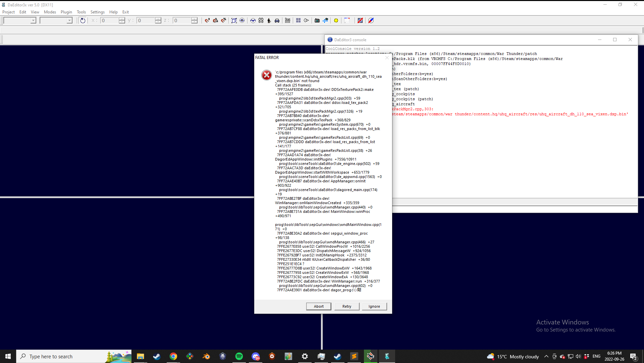Viewport: 644px width, 363px height.
Task: Click the magnet percent snap icon
Action: [x=223, y=20]
